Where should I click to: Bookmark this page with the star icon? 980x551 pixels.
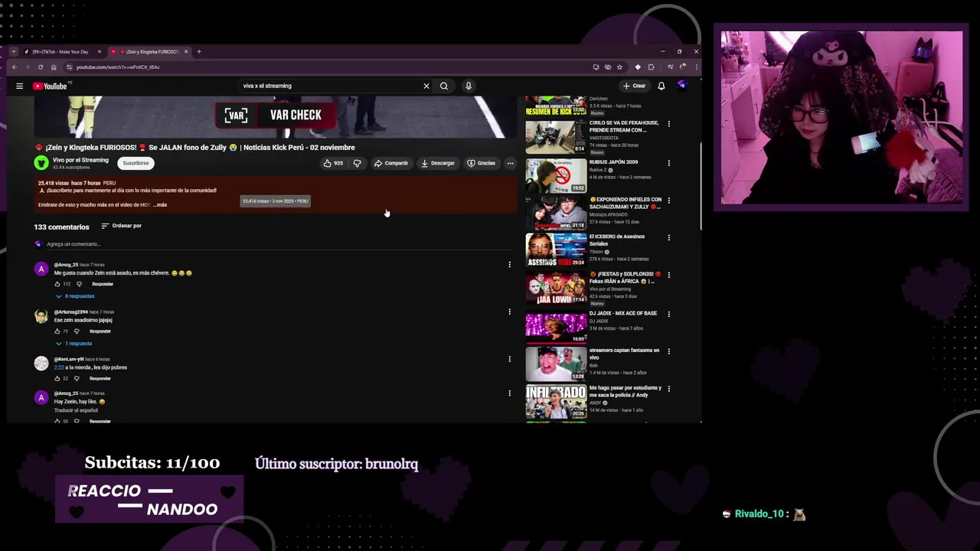(x=619, y=67)
